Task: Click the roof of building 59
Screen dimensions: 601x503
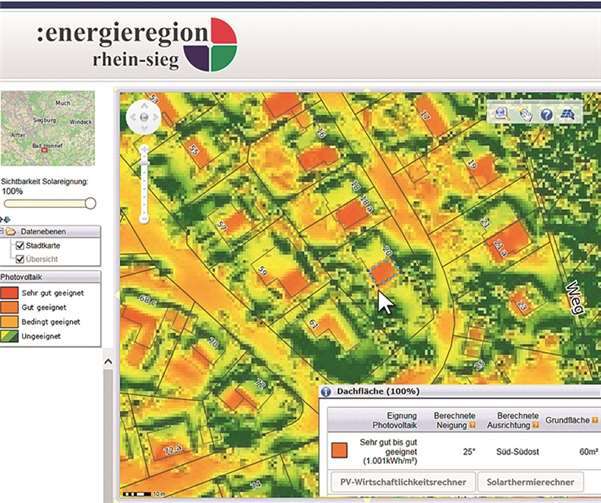Action: (x=294, y=283)
